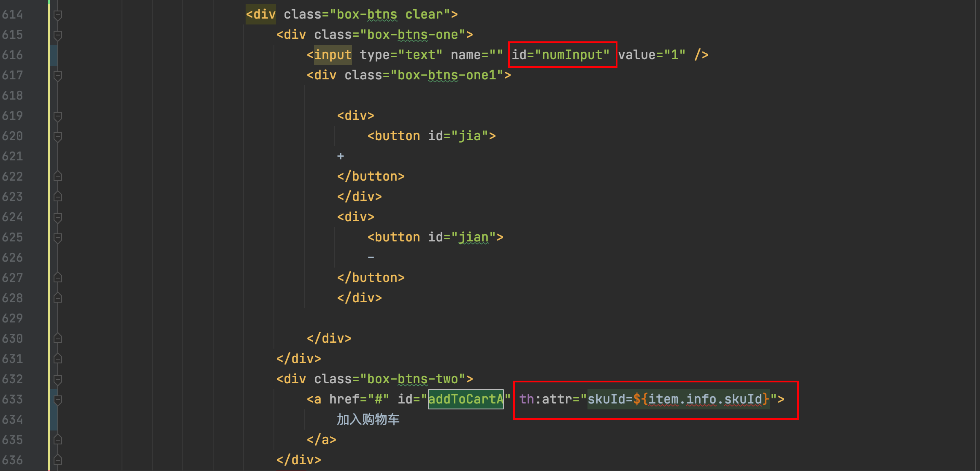Click the vertical scrollbar at the right edge

pyautogui.click(x=977, y=235)
